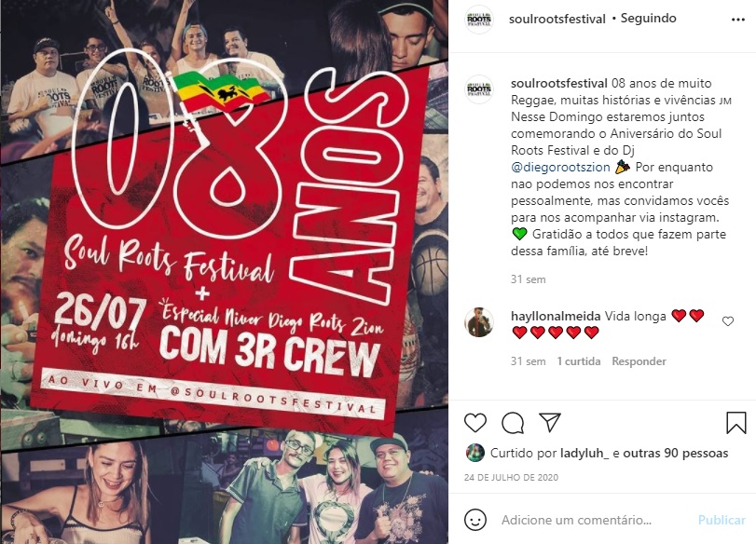This screenshot has width=756, height=544.
Task: Open the @diegorootszion mention link
Action: tap(560, 167)
